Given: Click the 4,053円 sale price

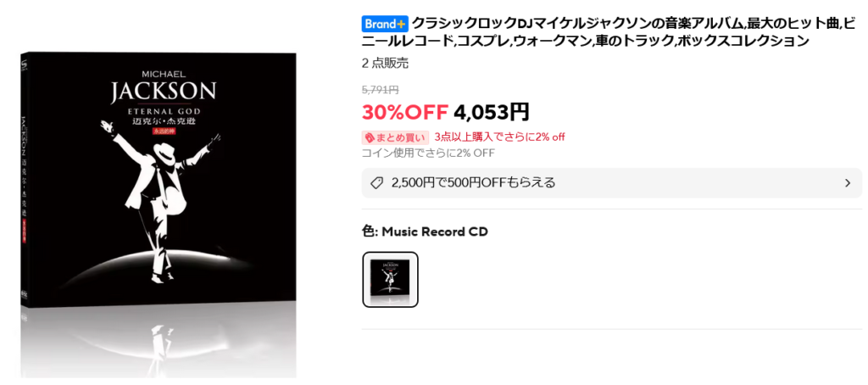Looking at the screenshot, I should pos(492,113).
